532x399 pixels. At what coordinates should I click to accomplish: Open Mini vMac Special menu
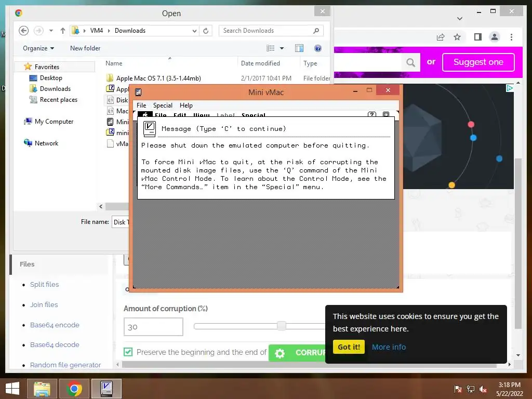coord(163,105)
